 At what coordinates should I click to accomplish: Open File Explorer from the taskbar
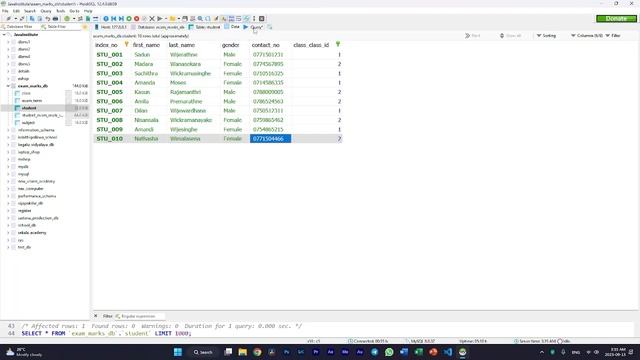(243, 352)
